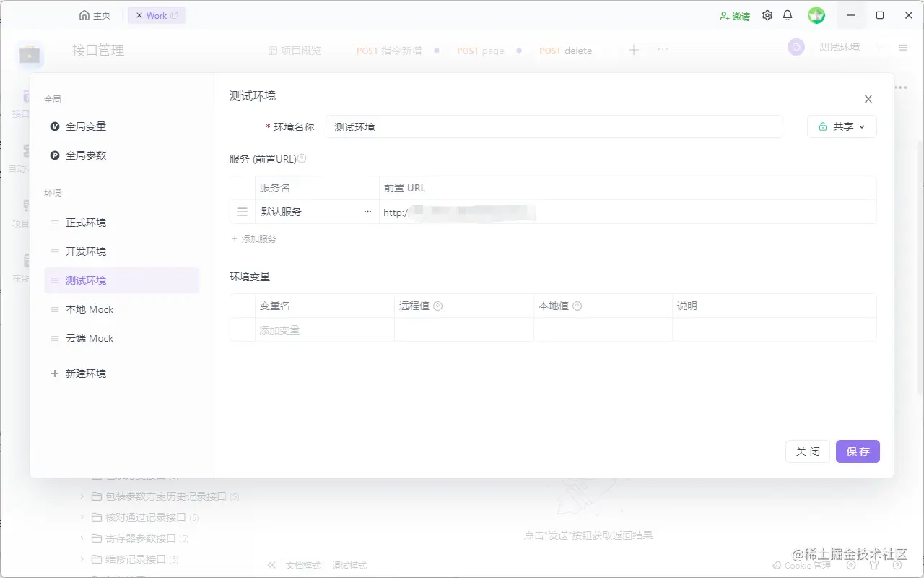Click the pop-out icon on Work tab
This screenshot has width=924, height=578.
point(174,15)
